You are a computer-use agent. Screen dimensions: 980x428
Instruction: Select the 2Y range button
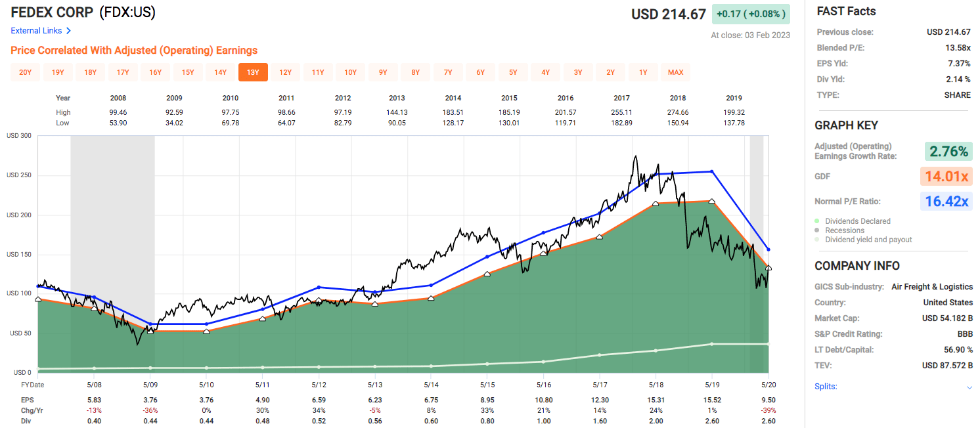(610, 72)
